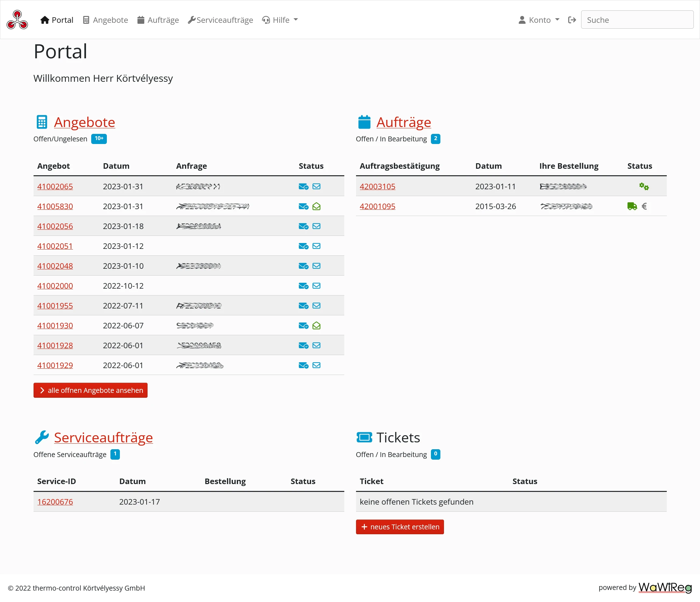Open Serviceaufträge from the top menu

point(220,20)
